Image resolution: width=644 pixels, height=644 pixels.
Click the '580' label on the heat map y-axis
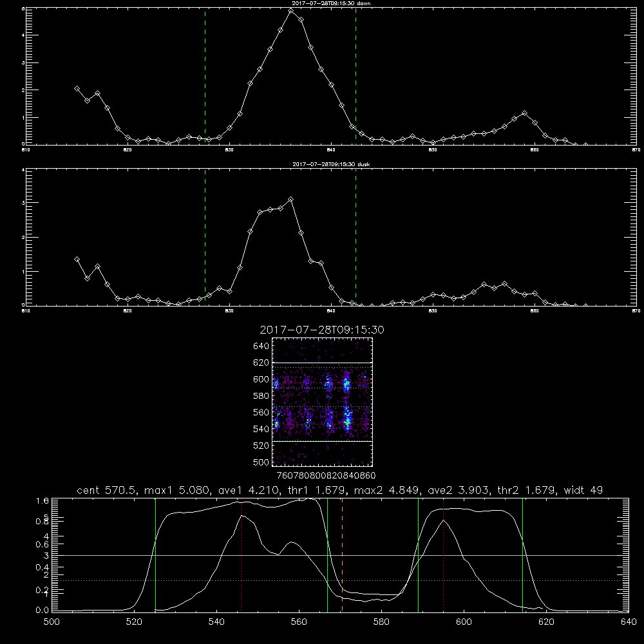click(261, 396)
